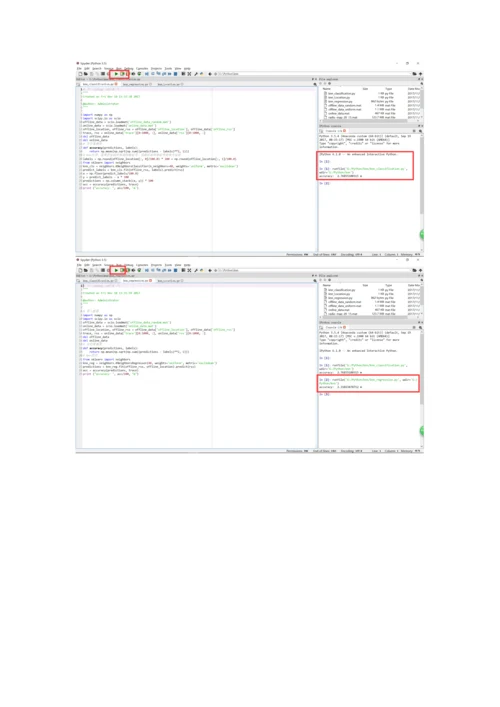Click New file icon in lower Spyder toolbar
The image size is (500, 707).
click(80, 271)
